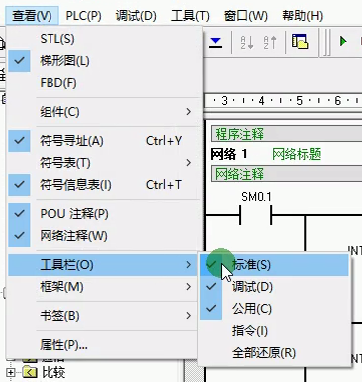Click the 网络标题 title text
The image size is (362, 382).
tap(296, 154)
